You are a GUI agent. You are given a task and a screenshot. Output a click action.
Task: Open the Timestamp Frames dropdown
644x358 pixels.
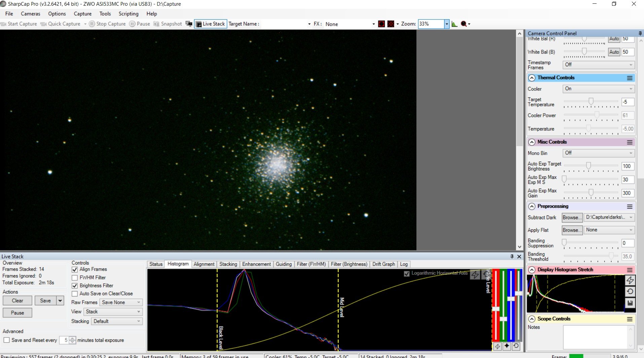(598, 65)
